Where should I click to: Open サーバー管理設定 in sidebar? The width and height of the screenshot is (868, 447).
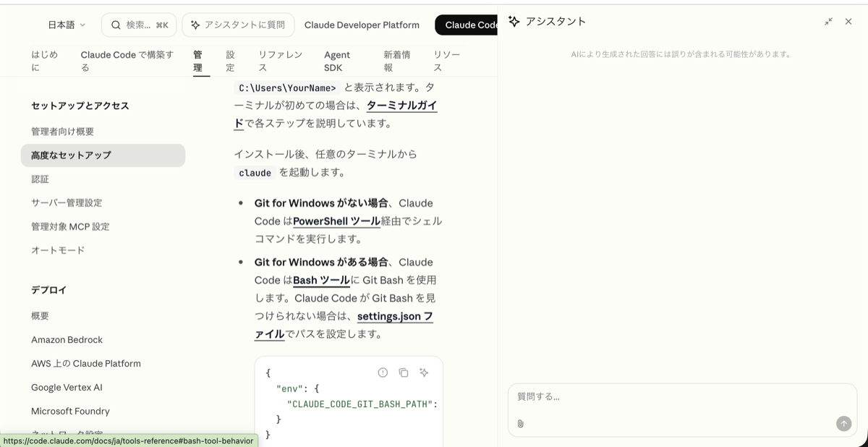[x=67, y=203]
